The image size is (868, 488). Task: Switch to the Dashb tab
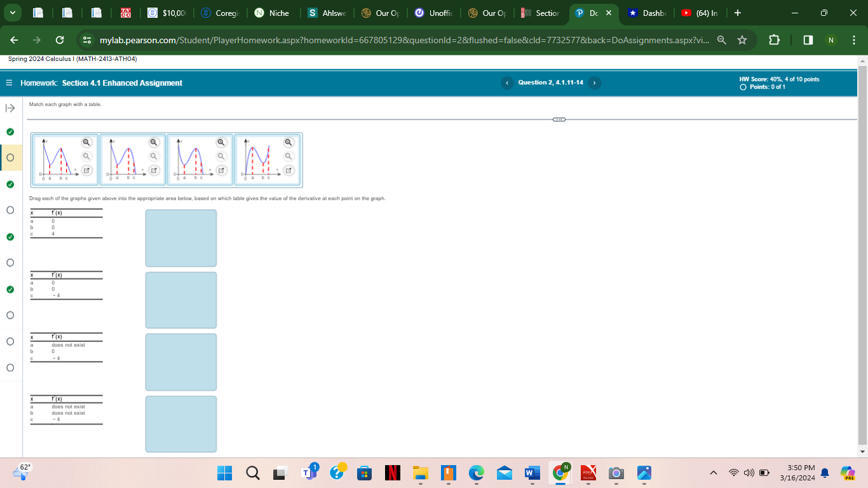click(x=648, y=13)
